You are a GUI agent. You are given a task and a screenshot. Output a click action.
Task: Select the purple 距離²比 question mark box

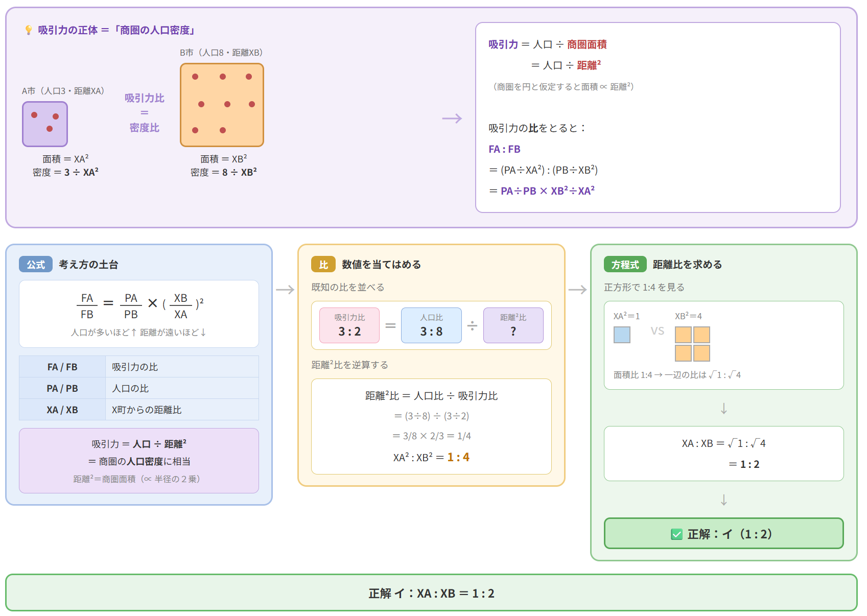coord(513,325)
